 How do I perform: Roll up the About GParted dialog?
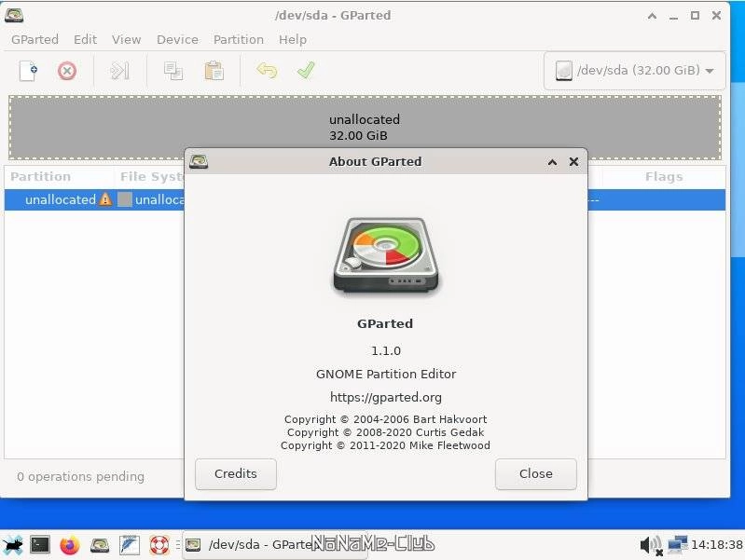click(x=552, y=162)
